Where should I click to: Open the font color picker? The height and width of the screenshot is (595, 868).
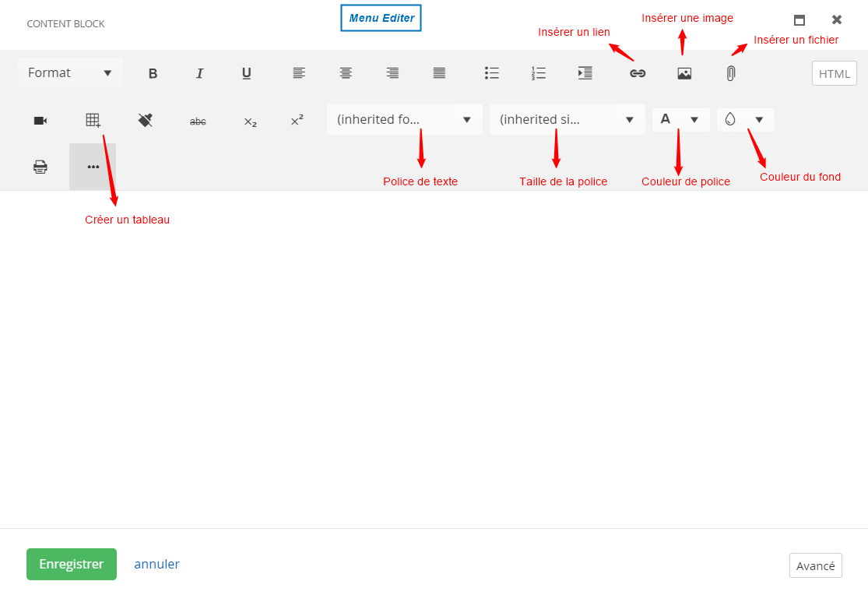(x=680, y=119)
